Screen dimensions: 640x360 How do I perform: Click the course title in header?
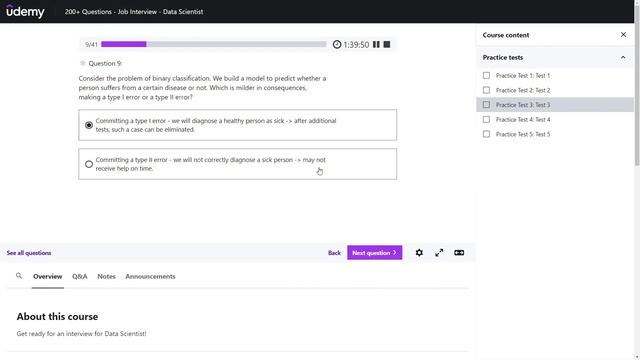[134, 12]
